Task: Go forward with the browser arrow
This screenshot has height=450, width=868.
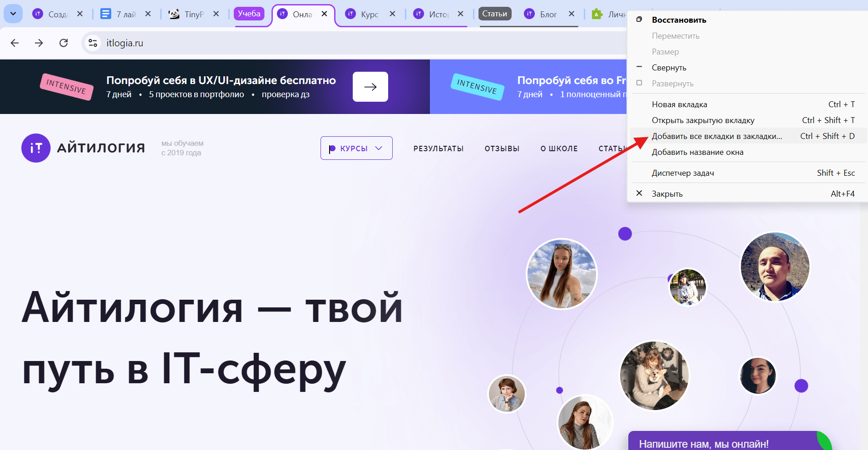Action: click(39, 43)
